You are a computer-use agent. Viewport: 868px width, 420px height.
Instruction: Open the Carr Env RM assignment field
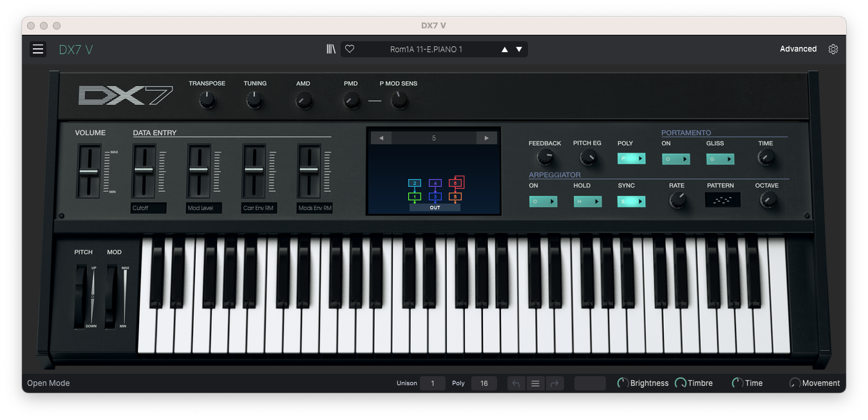[259, 208]
